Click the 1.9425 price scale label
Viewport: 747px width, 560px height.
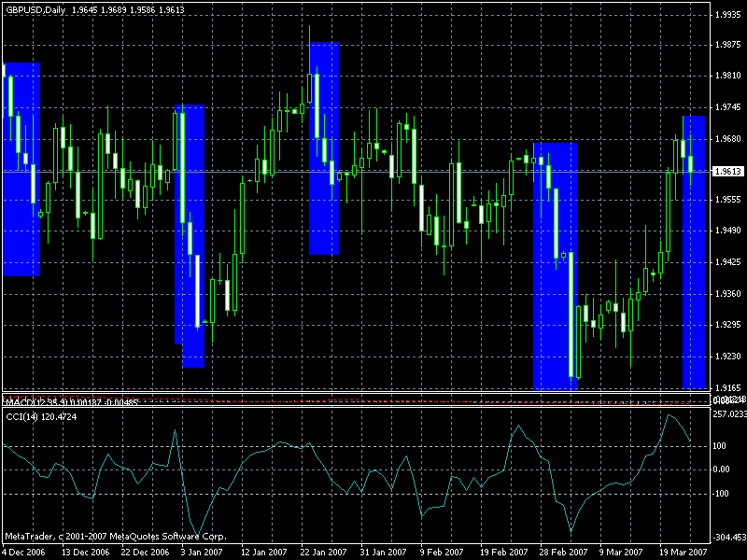pyautogui.click(x=728, y=262)
